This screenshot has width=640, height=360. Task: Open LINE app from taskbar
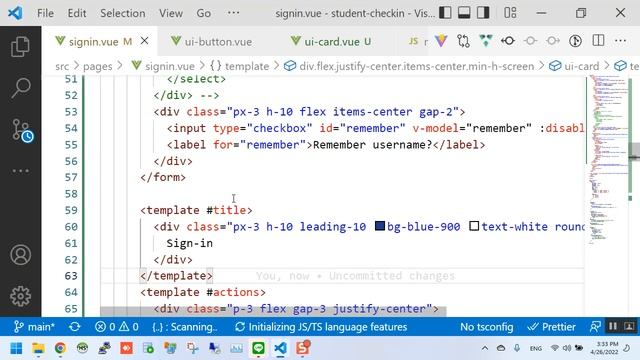coord(258,348)
